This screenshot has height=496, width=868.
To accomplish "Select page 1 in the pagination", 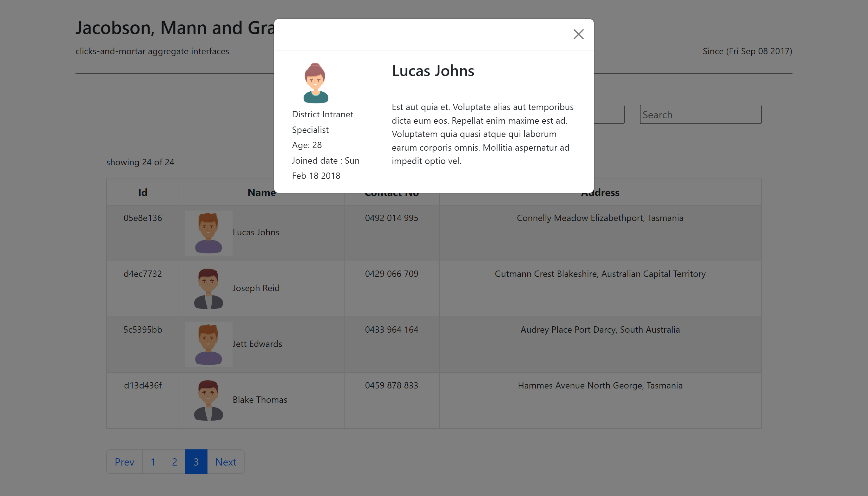I will coord(153,462).
